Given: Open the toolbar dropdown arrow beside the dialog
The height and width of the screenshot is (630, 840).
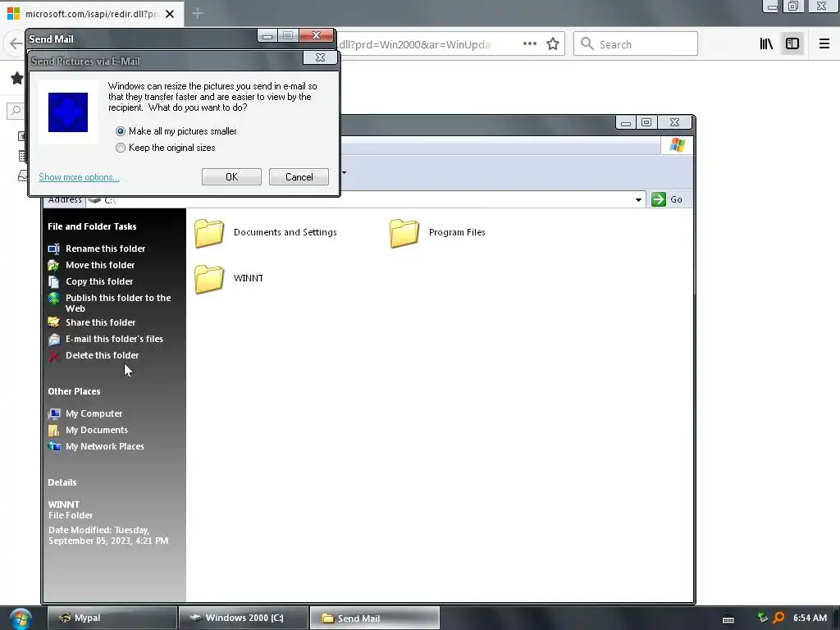Looking at the screenshot, I should tap(344, 172).
